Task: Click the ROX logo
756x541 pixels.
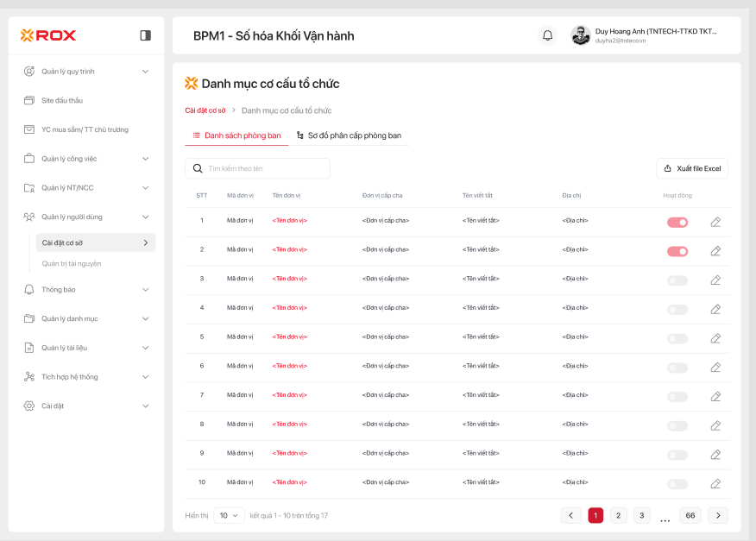Action: (x=48, y=35)
